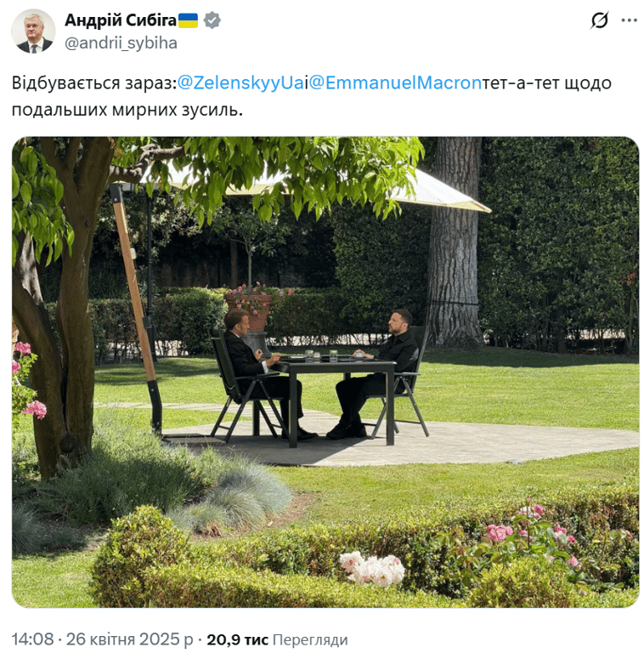Click the bearded man seated at table

pyautogui.click(x=376, y=372)
